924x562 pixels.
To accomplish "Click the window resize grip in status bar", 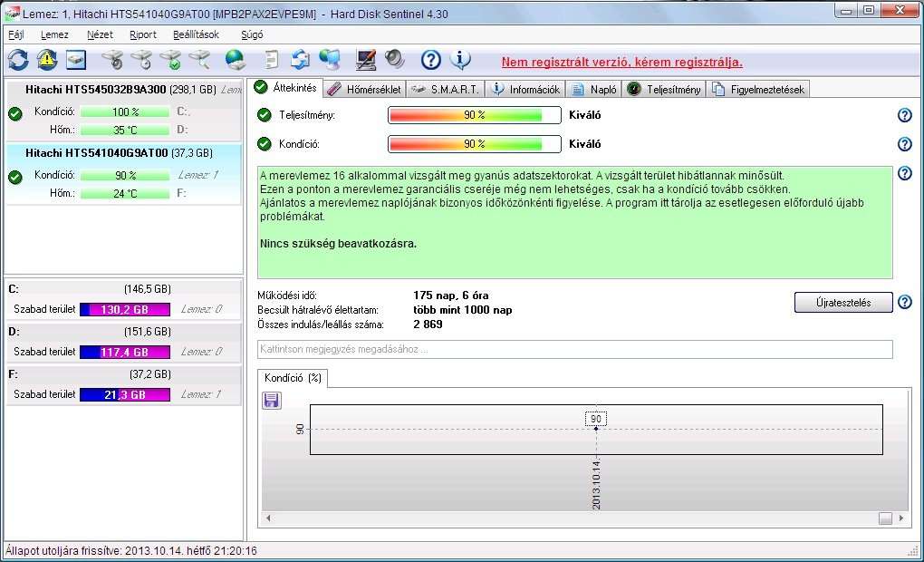I will 913,551.
